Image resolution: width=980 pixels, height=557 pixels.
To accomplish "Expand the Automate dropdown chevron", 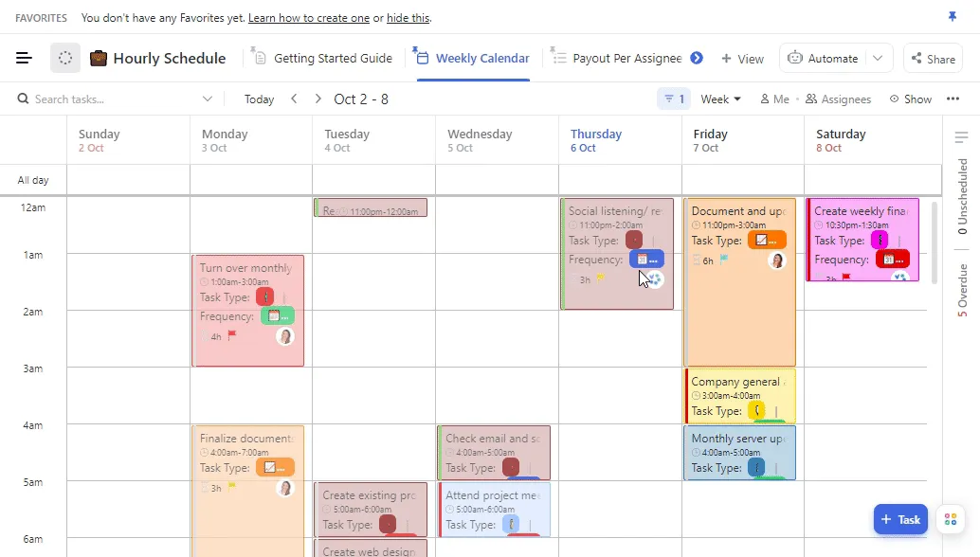I will coord(877,58).
